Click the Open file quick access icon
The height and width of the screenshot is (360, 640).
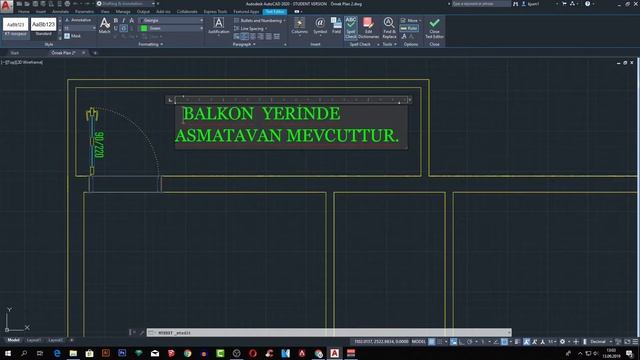[x=27, y=4]
